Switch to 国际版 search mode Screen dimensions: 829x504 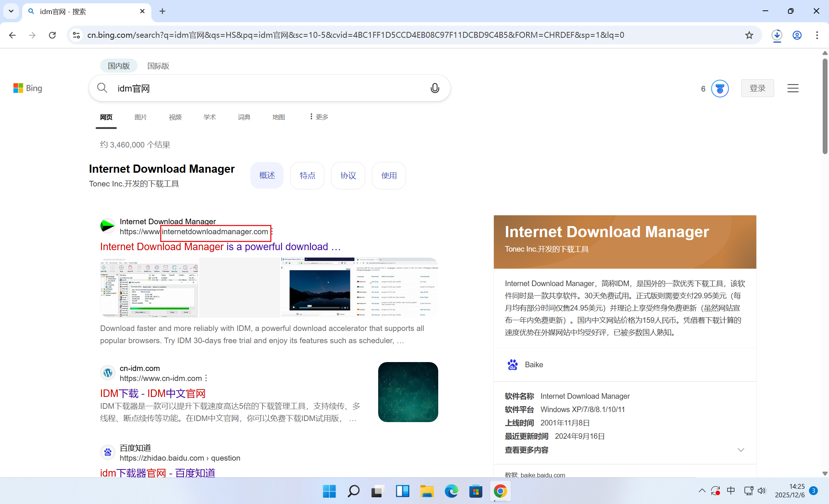coord(158,66)
